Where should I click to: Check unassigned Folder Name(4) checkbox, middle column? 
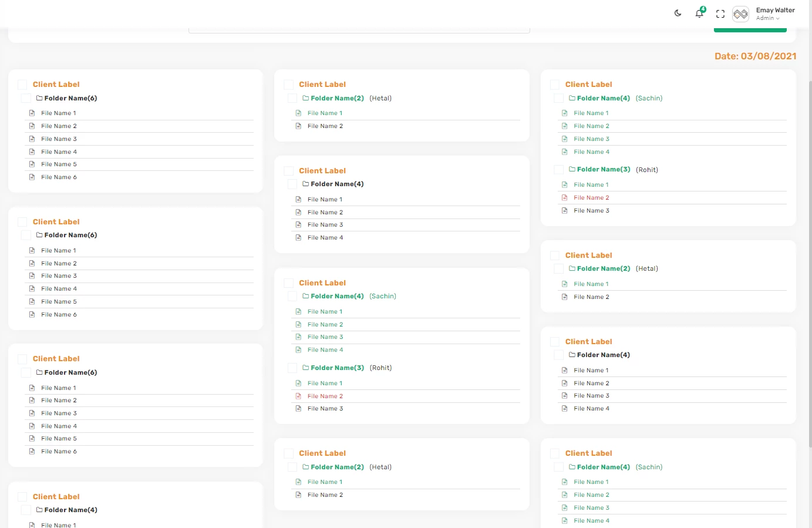tap(292, 184)
